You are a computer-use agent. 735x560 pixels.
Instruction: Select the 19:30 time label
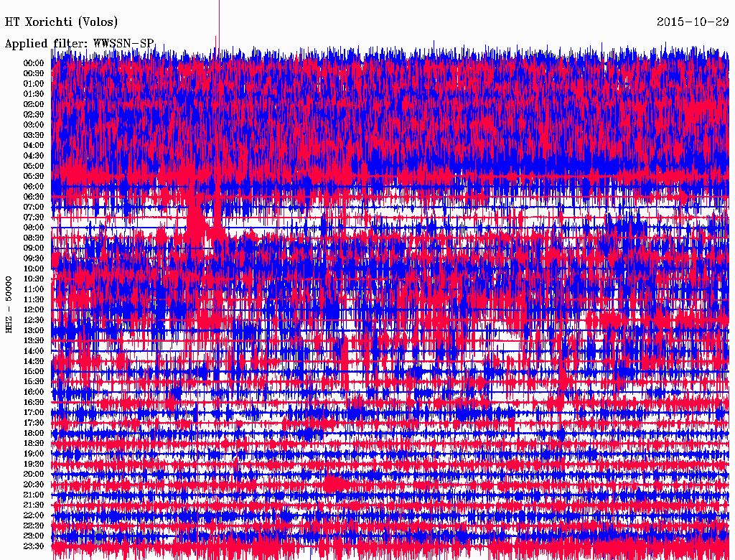click(34, 465)
